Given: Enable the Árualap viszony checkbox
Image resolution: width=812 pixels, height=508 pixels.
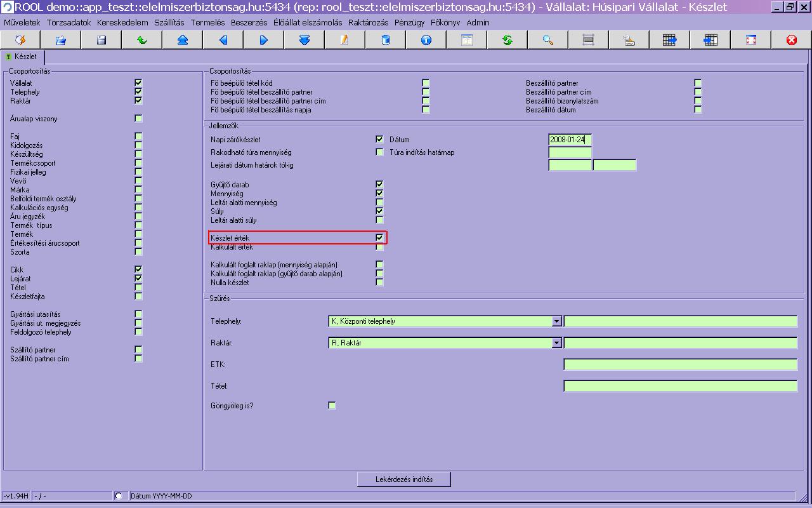Looking at the screenshot, I should (138, 119).
